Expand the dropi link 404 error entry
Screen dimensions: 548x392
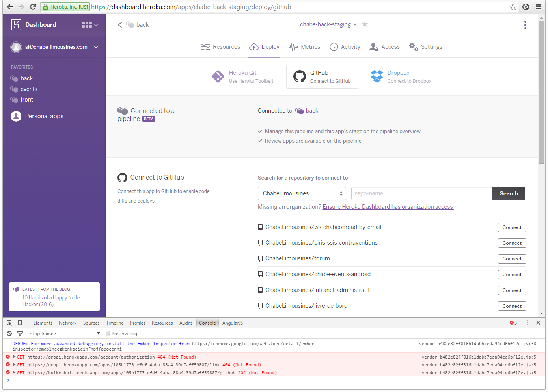[x=15, y=365]
